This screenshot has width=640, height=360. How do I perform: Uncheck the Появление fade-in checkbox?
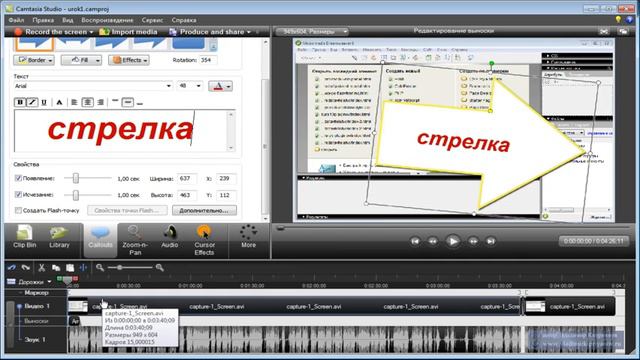[x=18, y=178]
